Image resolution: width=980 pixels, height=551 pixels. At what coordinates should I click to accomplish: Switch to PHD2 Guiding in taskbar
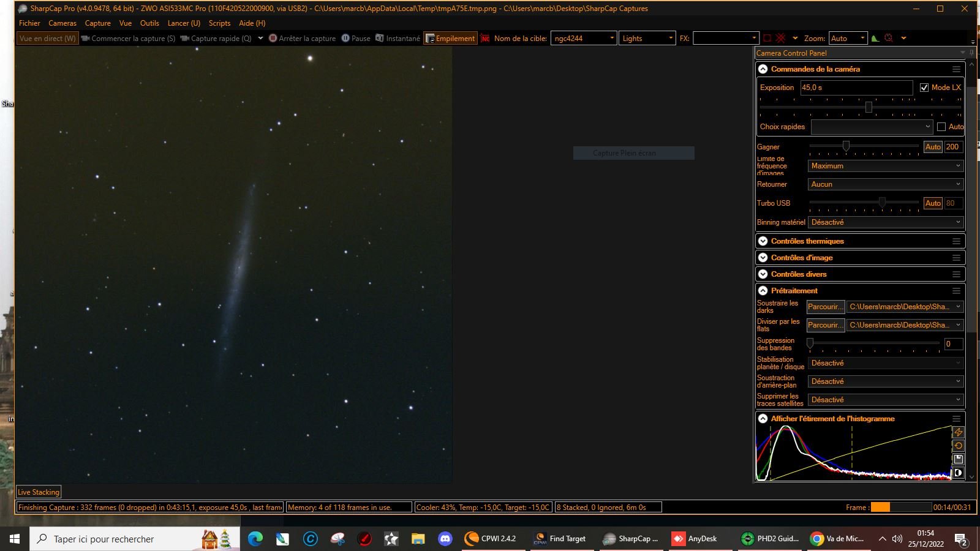pyautogui.click(x=770, y=539)
